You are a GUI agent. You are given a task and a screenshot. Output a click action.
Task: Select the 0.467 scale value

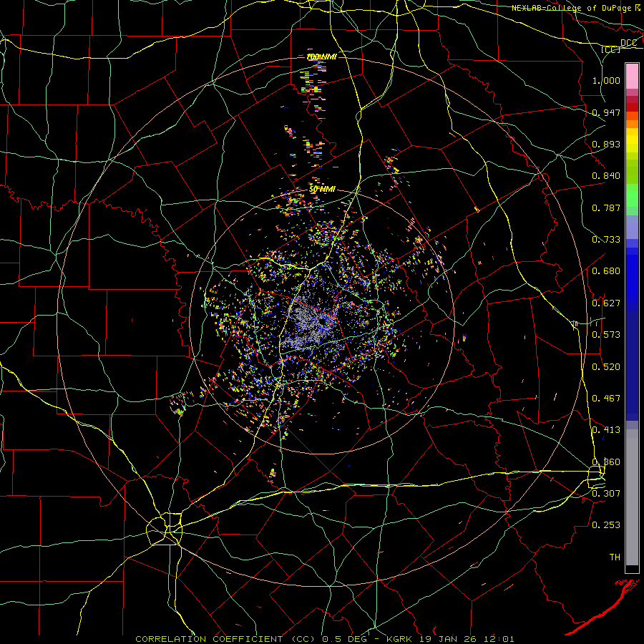click(606, 399)
